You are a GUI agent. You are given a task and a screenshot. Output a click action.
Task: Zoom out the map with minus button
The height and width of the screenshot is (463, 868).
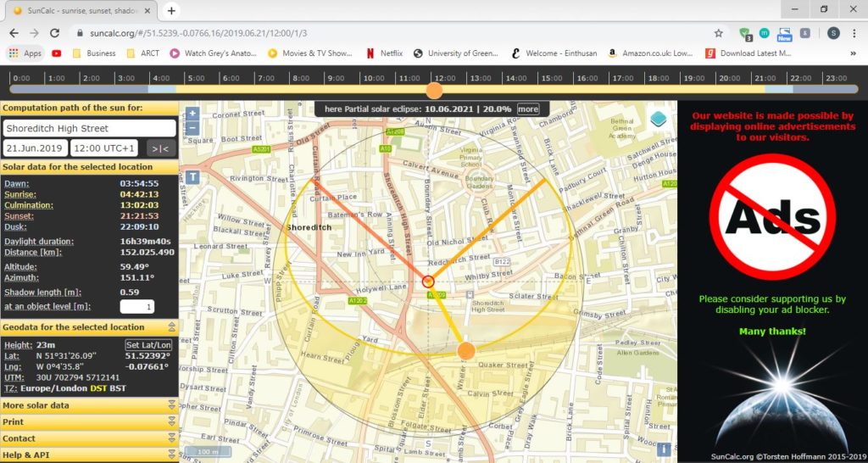click(x=192, y=129)
